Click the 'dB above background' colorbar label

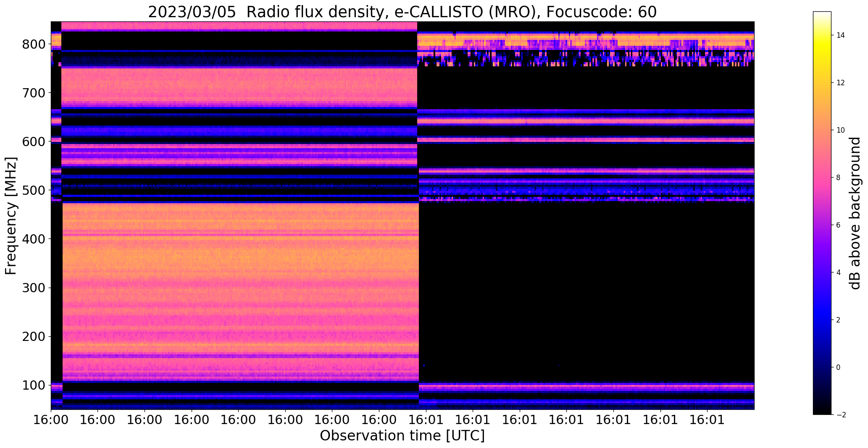[x=855, y=213]
